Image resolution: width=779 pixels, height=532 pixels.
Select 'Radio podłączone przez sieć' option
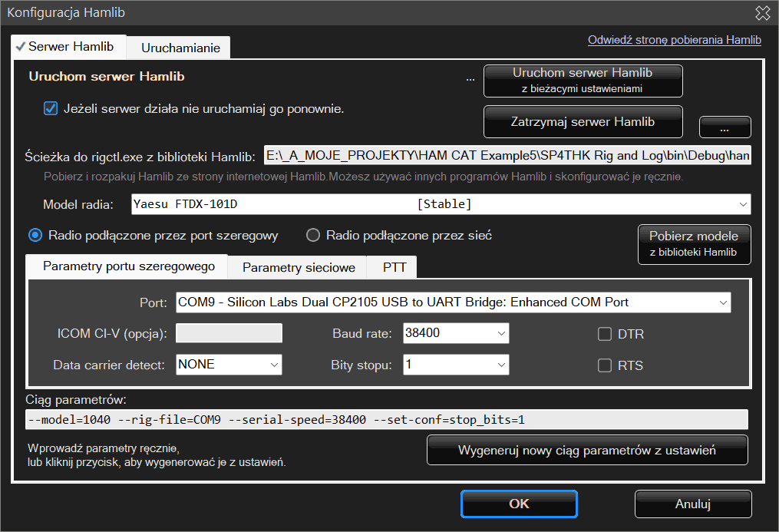[313, 235]
